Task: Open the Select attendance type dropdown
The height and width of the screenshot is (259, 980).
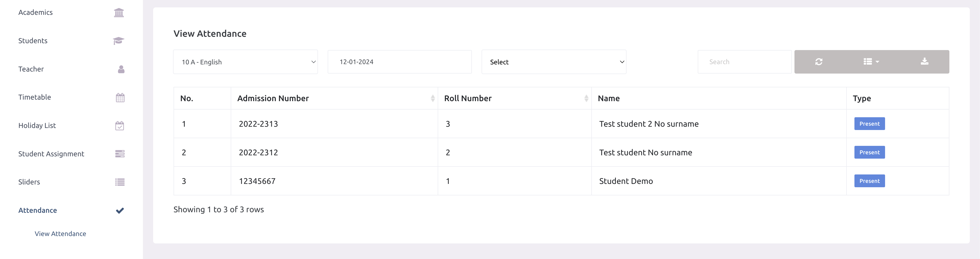Action: 554,62
